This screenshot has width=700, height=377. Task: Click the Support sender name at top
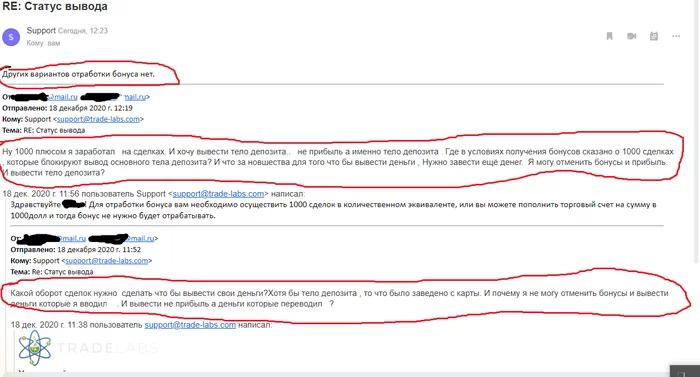[x=41, y=30]
